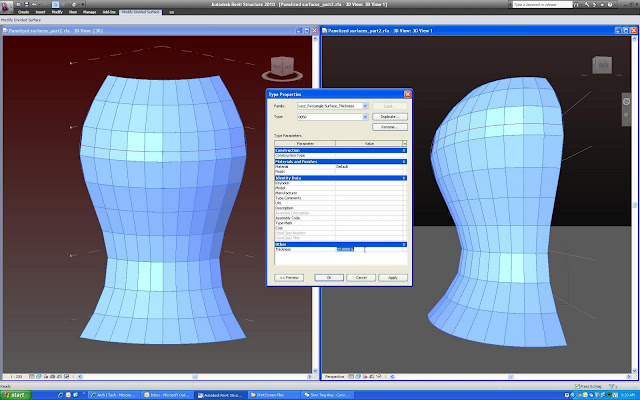Switch to the Autodesk Revit Structure taskbar button
The image size is (640, 400).
click(220, 395)
